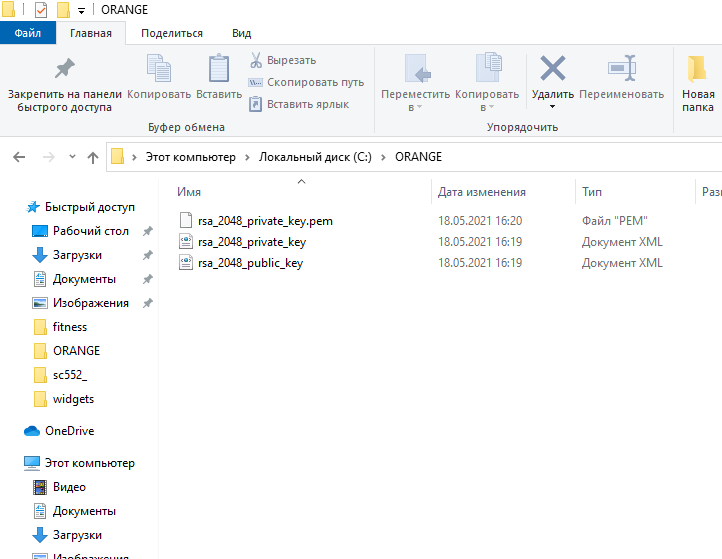Open Быстрый доступ in navigation pane

(89, 207)
